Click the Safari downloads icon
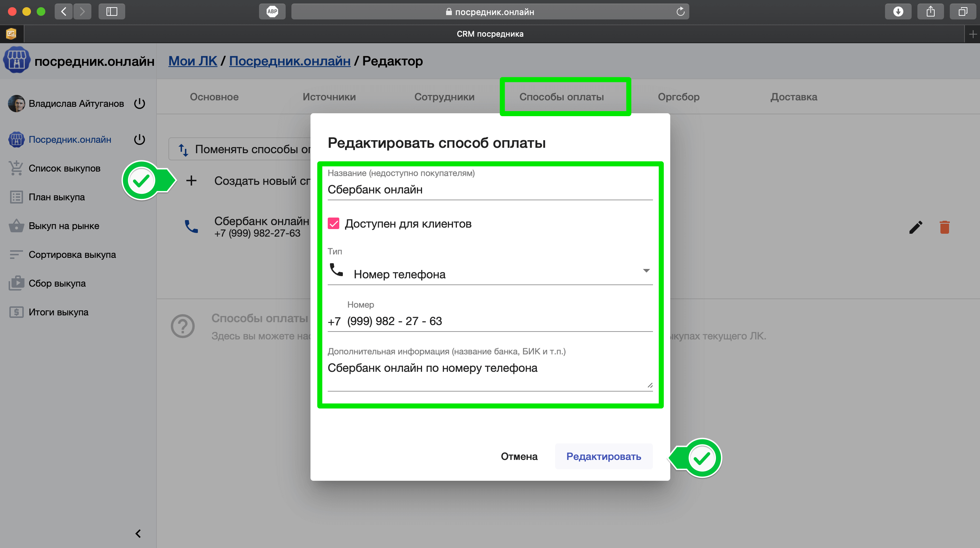980x548 pixels. click(x=898, y=12)
